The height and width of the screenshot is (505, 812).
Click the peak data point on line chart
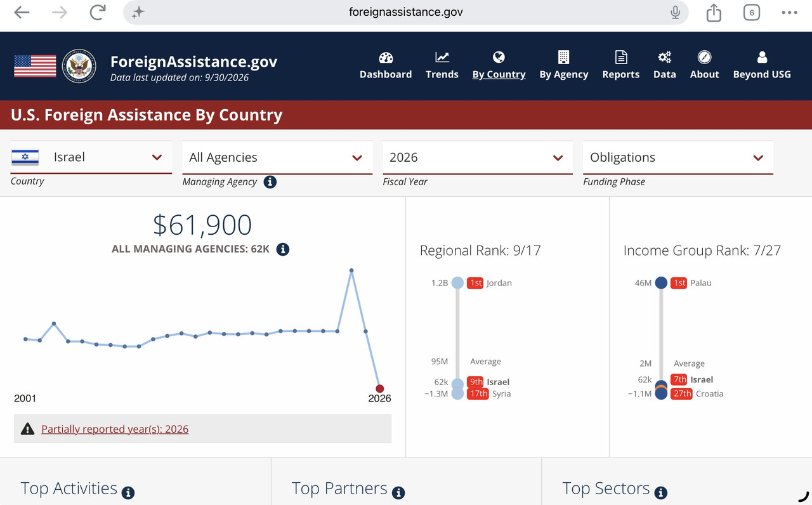[351, 270]
